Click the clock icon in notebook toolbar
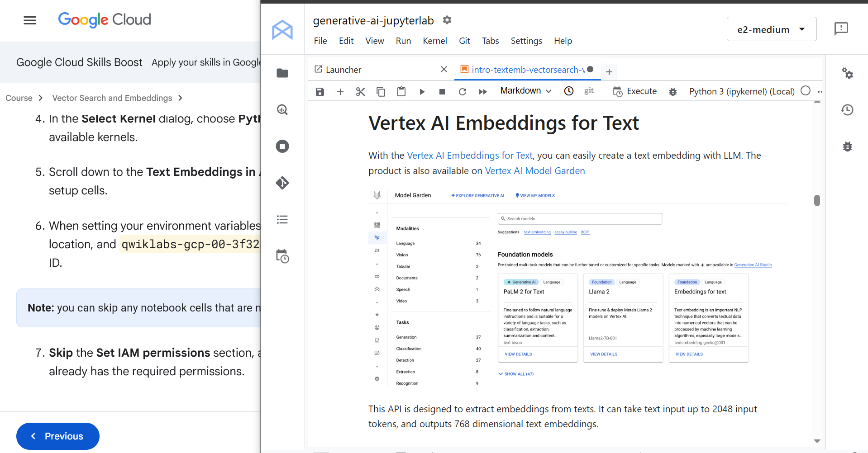This screenshot has width=868, height=453. tap(569, 91)
